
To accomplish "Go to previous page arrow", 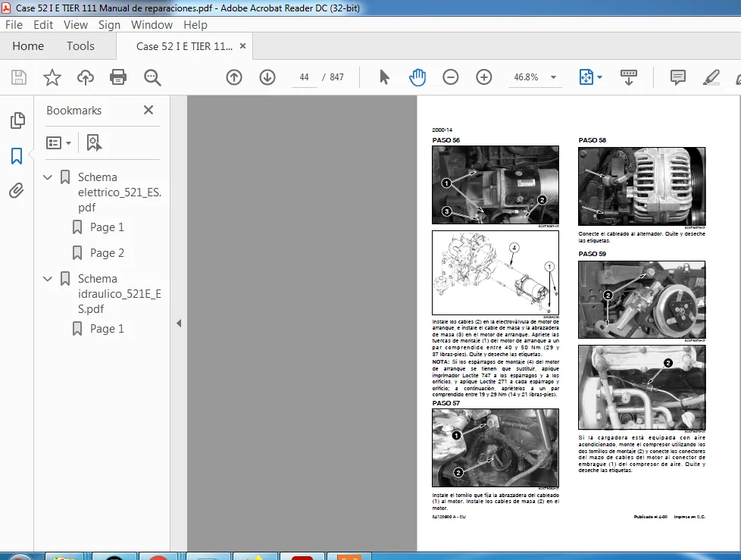I will coord(234,77).
